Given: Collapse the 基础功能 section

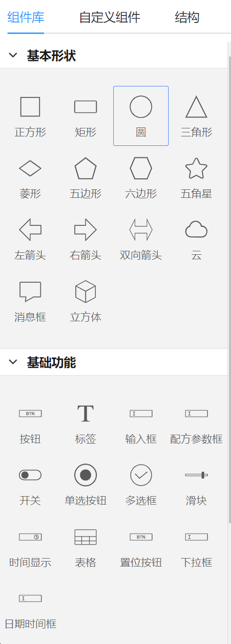Looking at the screenshot, I should coord(13,363).
